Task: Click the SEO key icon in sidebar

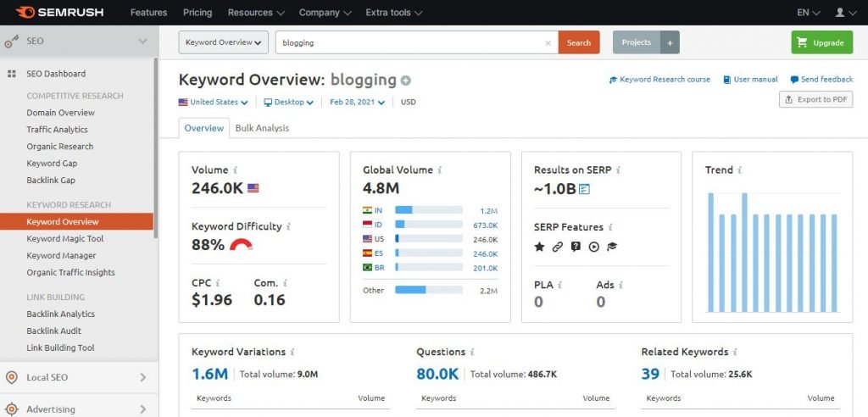Action: point(12,42)
